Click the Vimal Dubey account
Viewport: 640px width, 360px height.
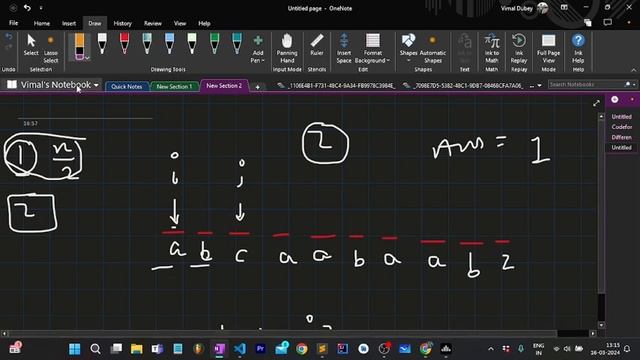[524, 8]
